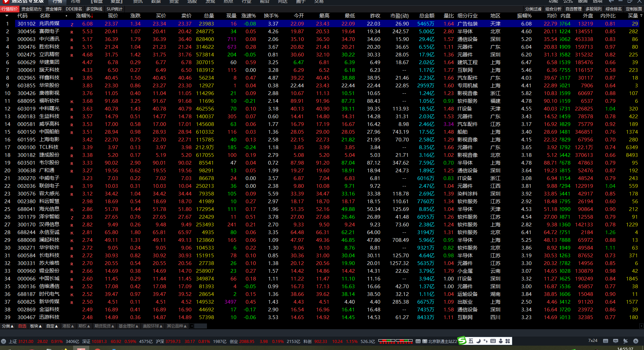Expand the 自定 custom menu
Viewport: 644px width, 350px height.
pos(52,326)
